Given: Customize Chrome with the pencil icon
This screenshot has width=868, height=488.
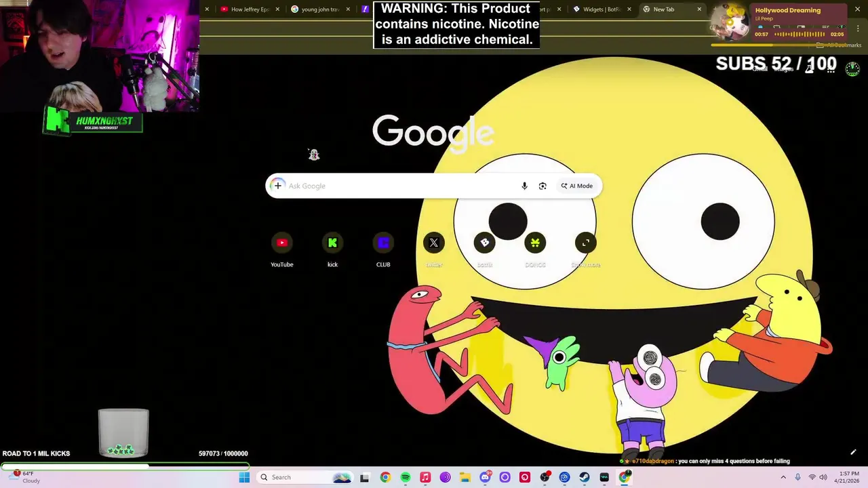Looking at the screenshot, I should 853,452.
